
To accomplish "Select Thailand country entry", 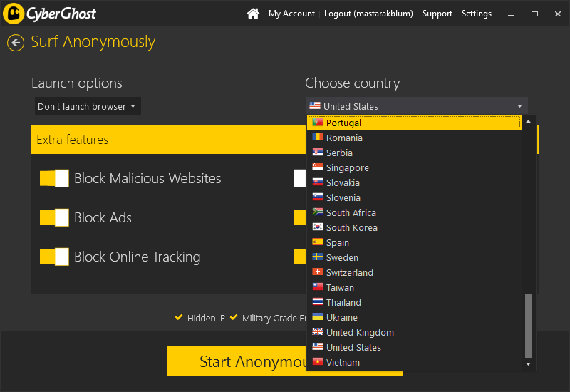I will pos(414,302).
